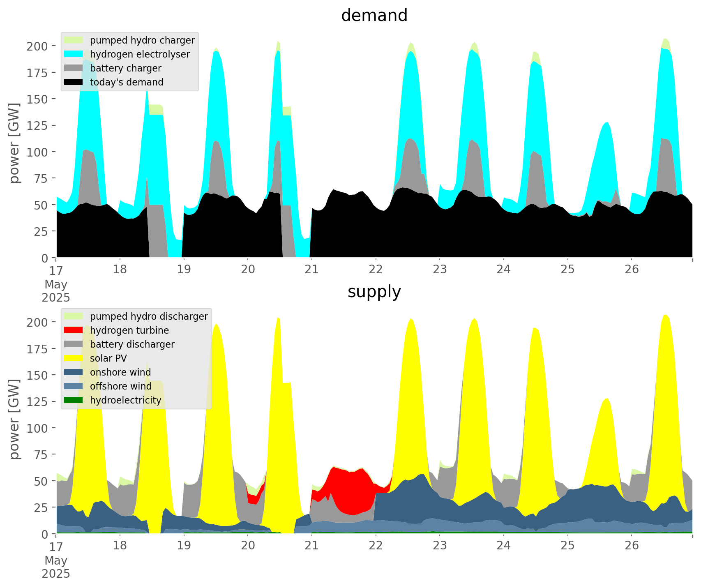Image resolution: width=701 pixels, height=588 pixels.
Task: Click the 'supply' chart title
Action: (374, 292)
